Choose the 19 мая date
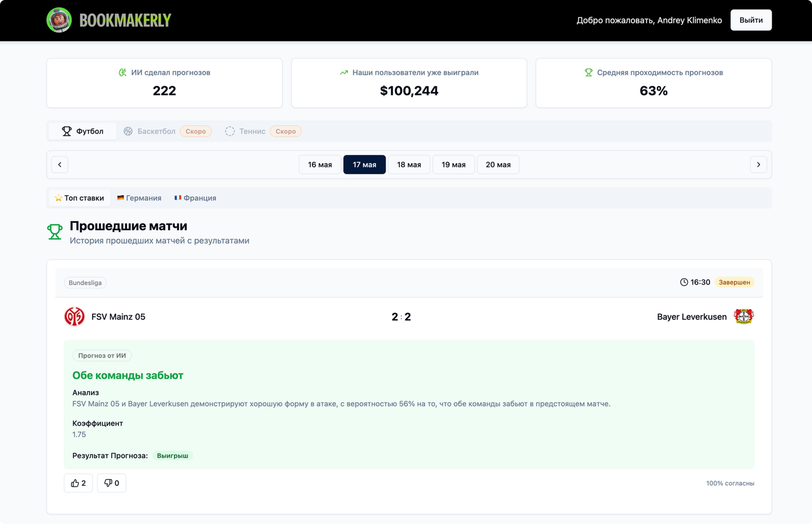 (x=453, y=165)
